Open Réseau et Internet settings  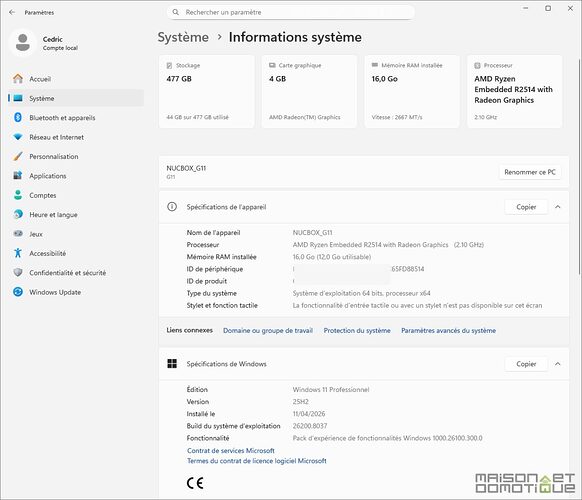76,137
